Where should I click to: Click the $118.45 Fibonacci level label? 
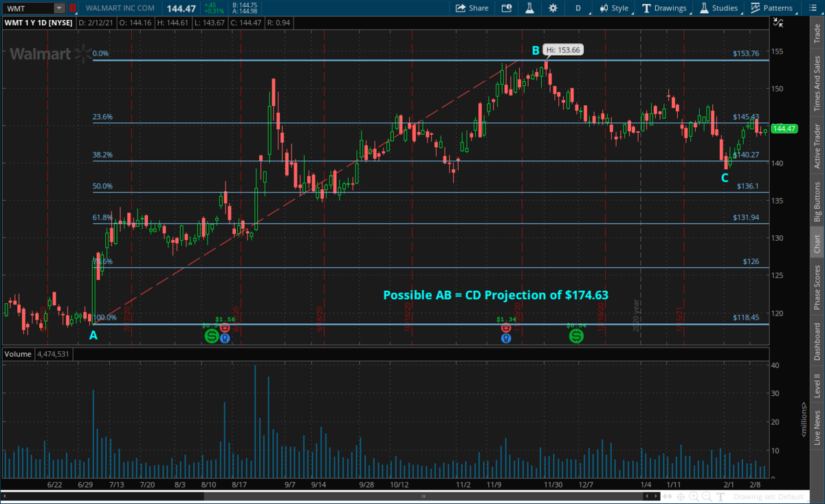coord(746,318)
